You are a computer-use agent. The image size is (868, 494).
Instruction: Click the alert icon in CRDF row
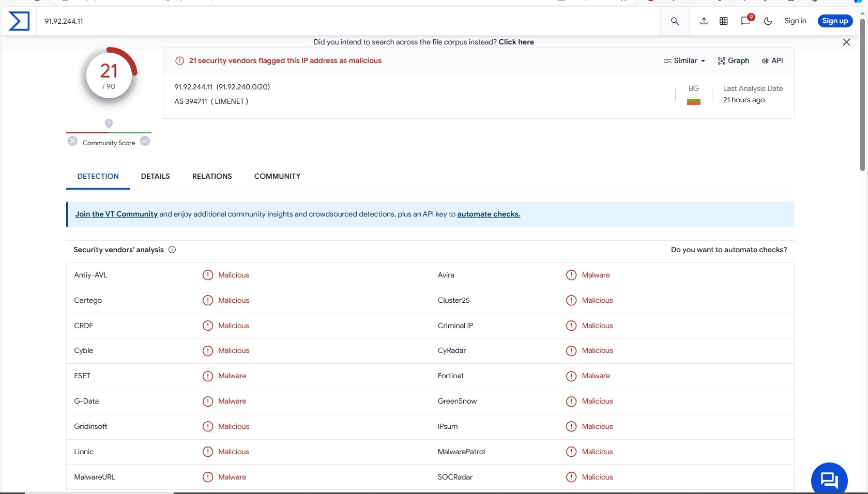[208, 326]
